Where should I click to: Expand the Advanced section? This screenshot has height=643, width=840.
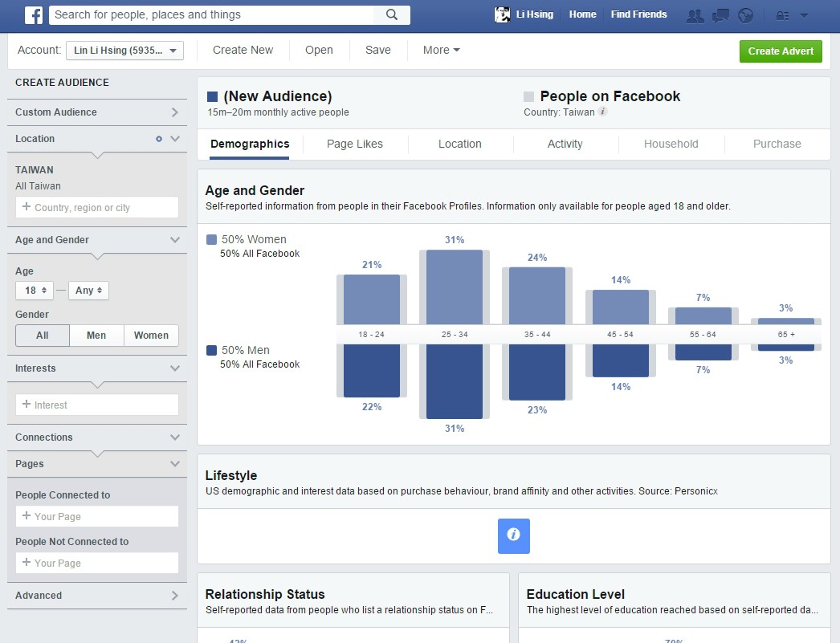point(97,596)
